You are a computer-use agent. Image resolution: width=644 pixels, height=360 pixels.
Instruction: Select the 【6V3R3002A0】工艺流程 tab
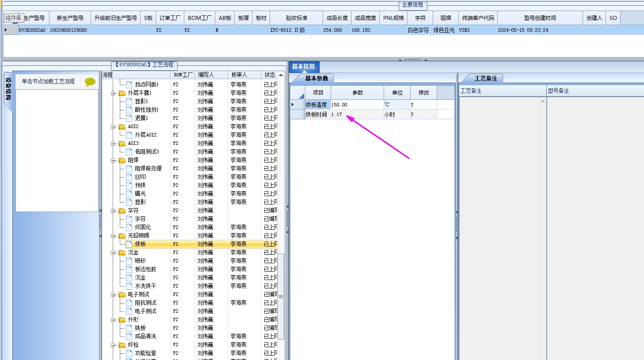[144, 65]
